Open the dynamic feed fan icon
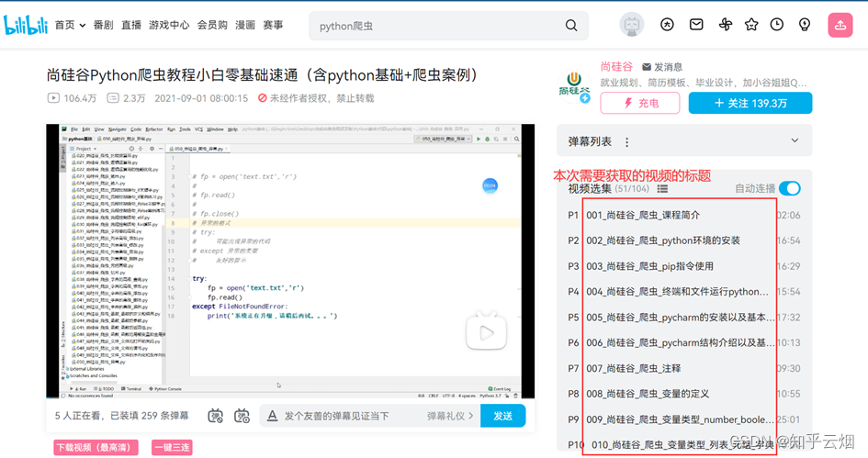Image resolution: width=868 pixels, height=458 pixels. coord(726,25)
